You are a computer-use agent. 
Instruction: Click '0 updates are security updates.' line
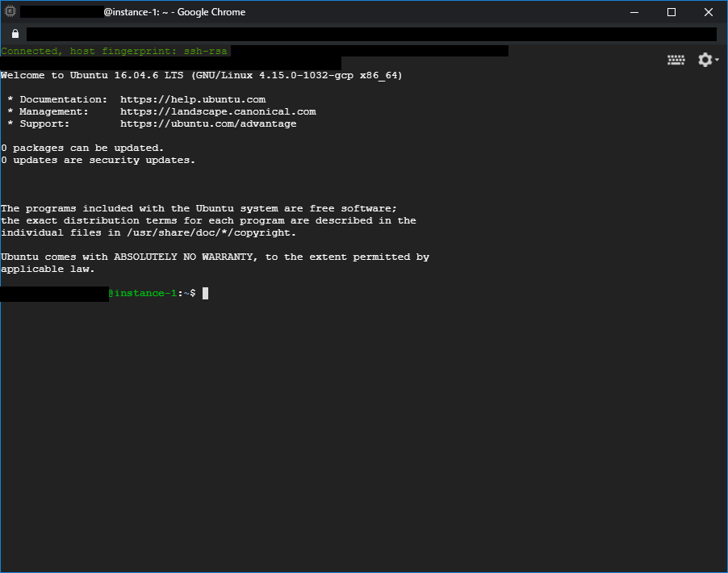coord(98,160)
